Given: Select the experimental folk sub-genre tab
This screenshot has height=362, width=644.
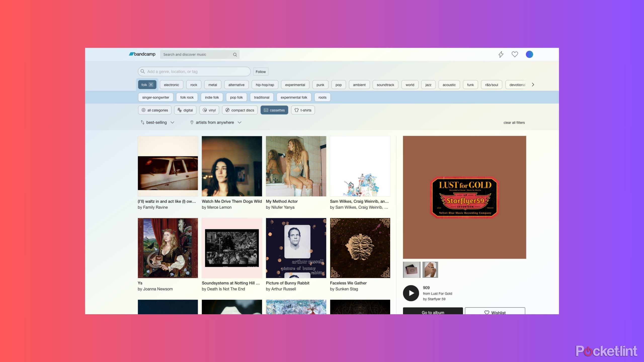Looking at the screenshot, I should (x=294, y=97).
